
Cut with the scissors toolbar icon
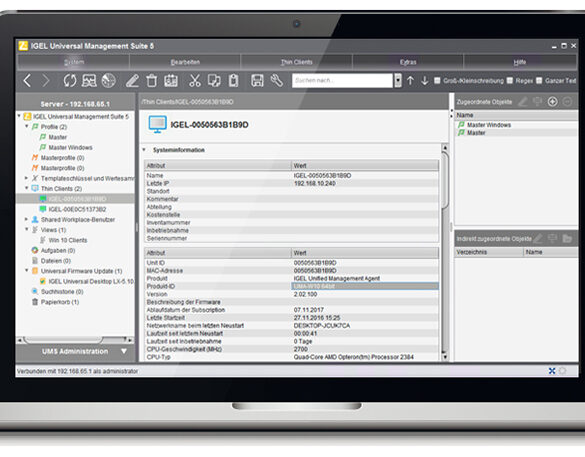(195, 81)
